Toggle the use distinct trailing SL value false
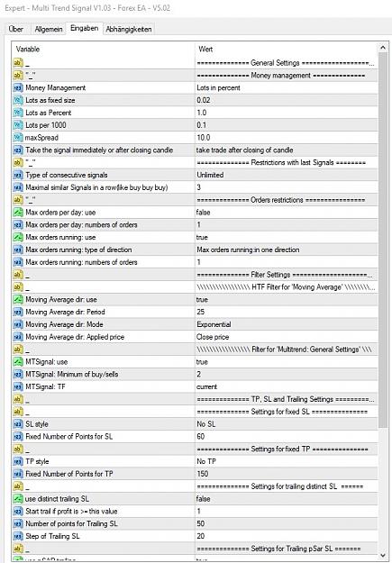 [286, 499]
